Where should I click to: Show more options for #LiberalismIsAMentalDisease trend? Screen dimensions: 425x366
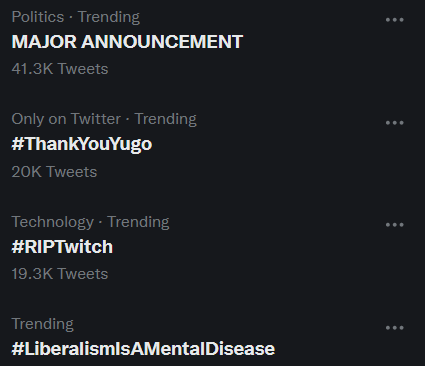(395, 328)
